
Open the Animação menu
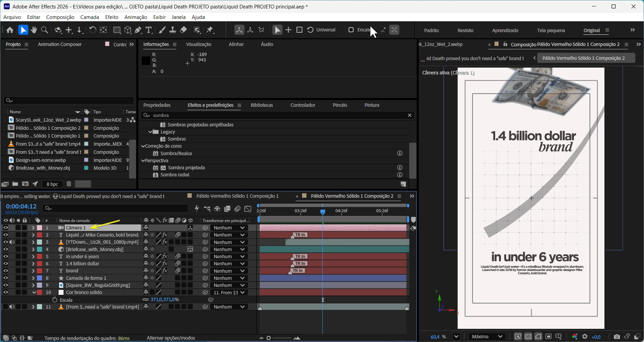click(x=136, y=17)
